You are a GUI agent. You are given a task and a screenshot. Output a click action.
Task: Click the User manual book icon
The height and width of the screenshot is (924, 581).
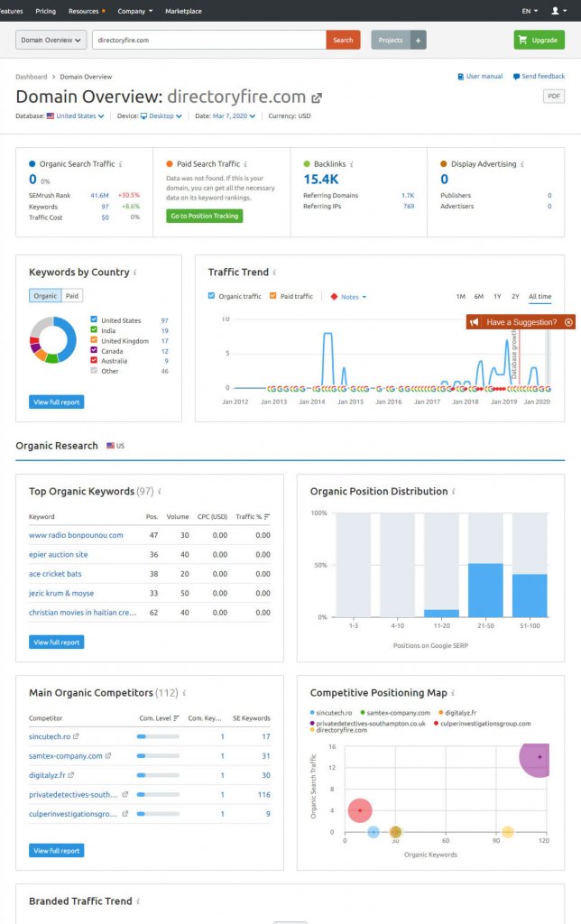[x=461, y=77]
